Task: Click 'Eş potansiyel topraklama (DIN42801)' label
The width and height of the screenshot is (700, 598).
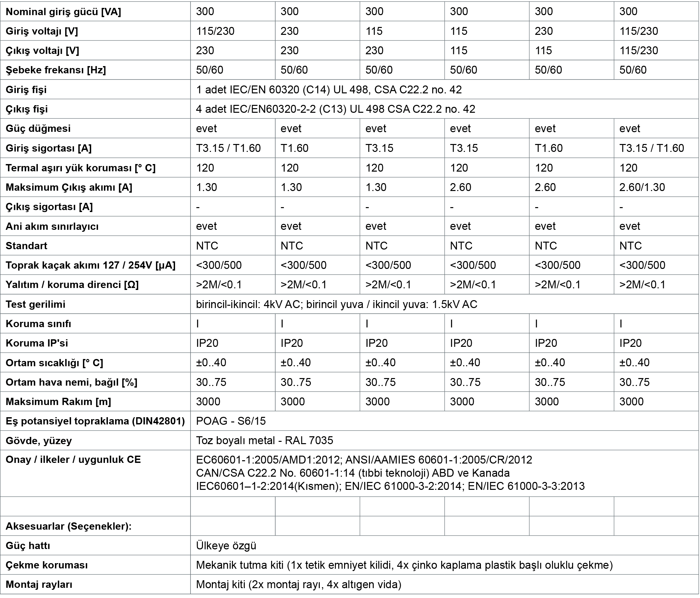Action: 95,421
